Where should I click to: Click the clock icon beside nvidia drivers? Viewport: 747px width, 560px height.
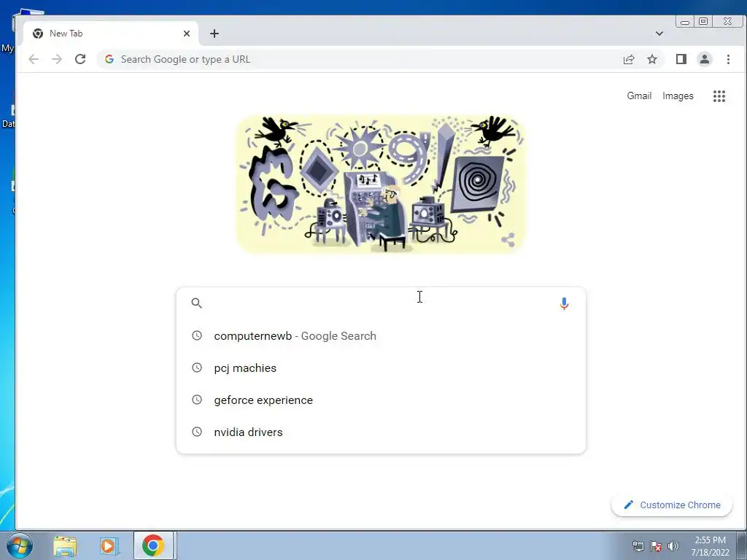[x=197, y=432]
